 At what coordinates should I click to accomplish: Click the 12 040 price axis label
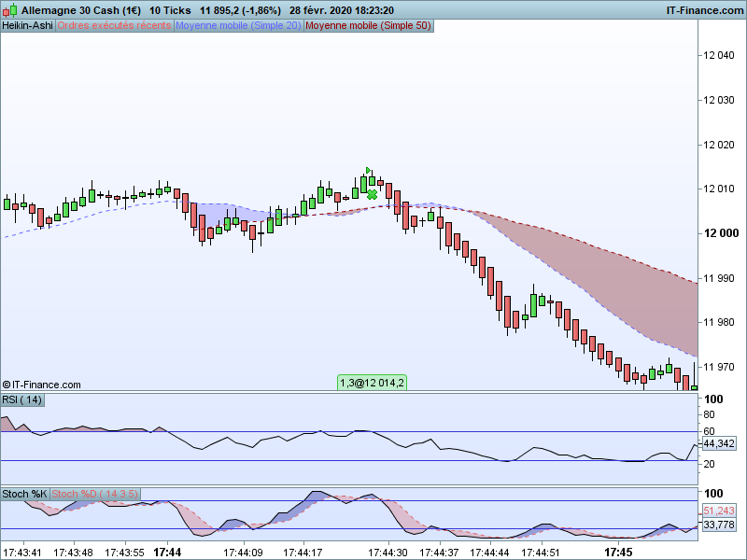(x=719, y=55)
